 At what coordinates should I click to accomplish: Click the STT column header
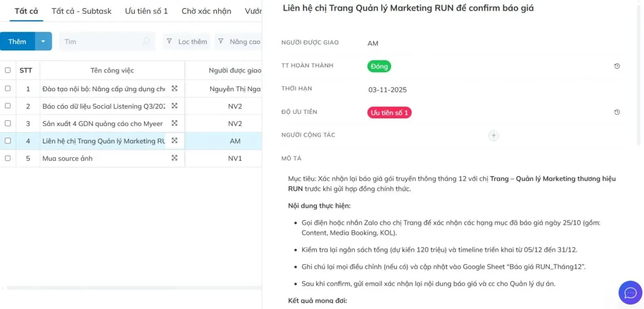(26, 70)
